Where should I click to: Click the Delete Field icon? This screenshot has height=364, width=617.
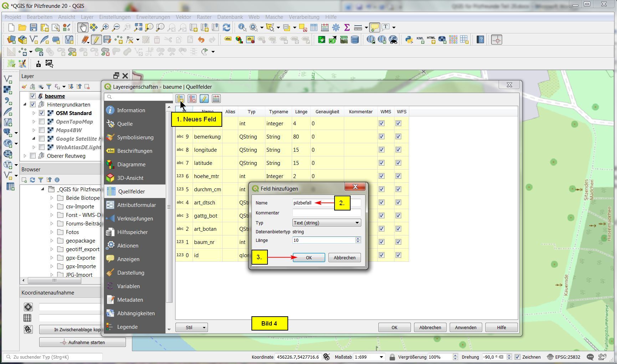pyautogui.click(x=192, y=99)
